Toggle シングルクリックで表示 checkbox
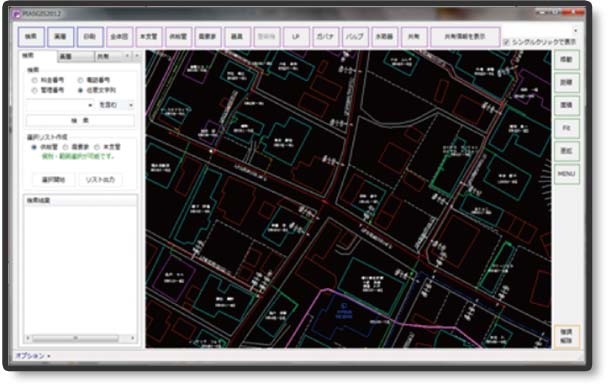608x387 pixels. point(506,42)
